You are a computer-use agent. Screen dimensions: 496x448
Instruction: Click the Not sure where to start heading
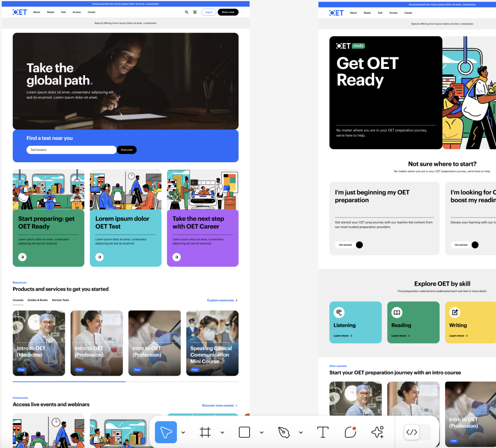pos(442,164)
